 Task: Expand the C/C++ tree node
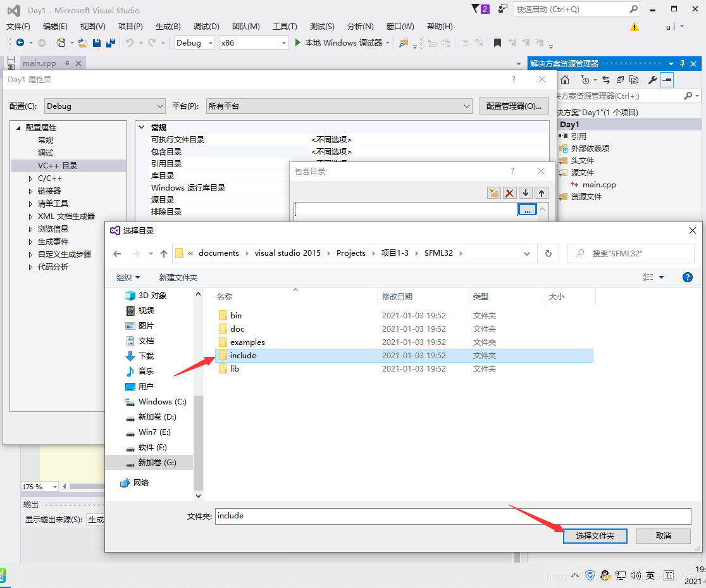pos(30,179)
